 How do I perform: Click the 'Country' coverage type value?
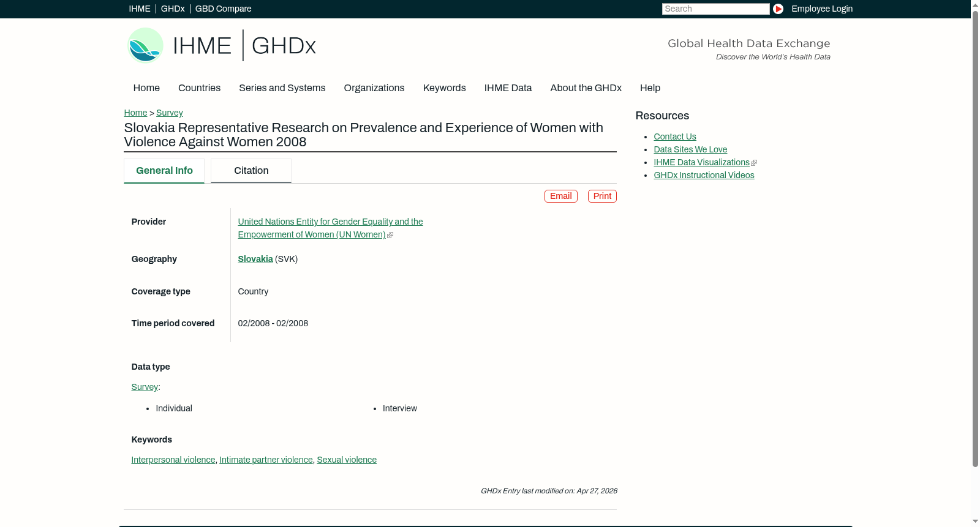click(253, 291)
